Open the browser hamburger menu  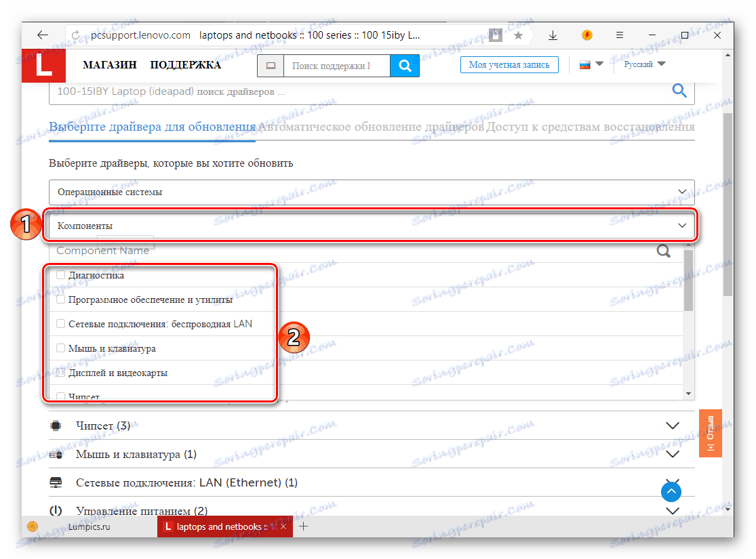pos(620,35)
